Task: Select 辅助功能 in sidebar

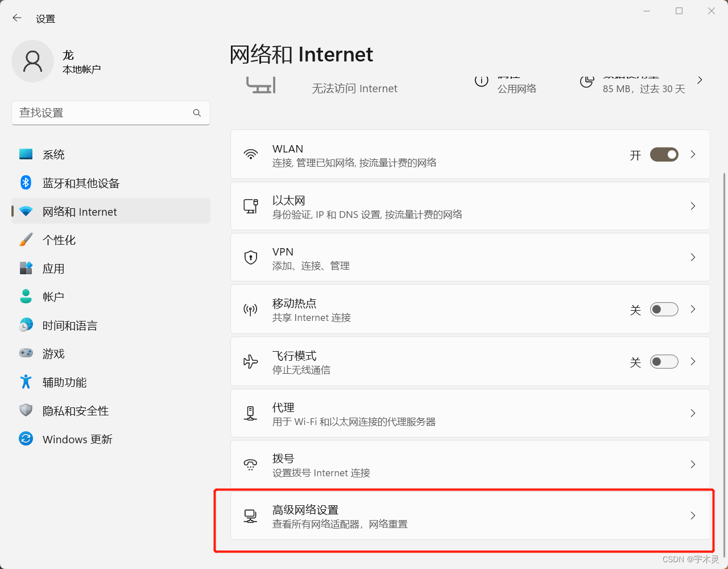Action: click(x=111, y=382)
